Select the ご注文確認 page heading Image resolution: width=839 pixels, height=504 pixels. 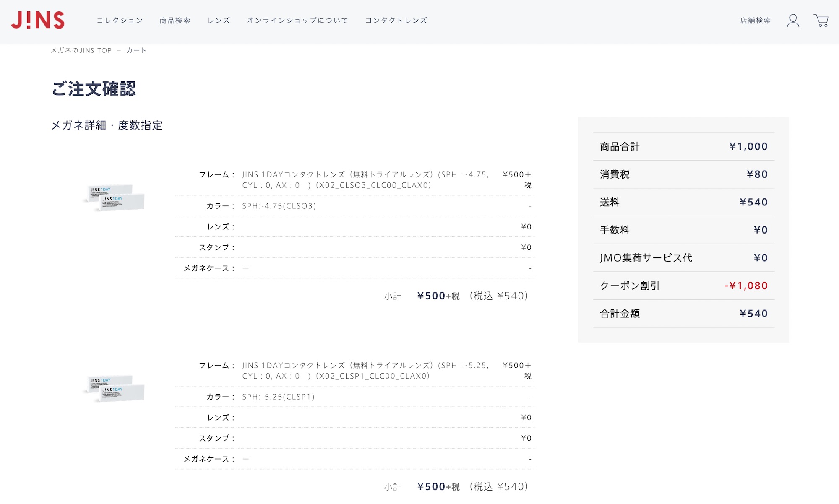pyautogui.click(x=94, y=88)
